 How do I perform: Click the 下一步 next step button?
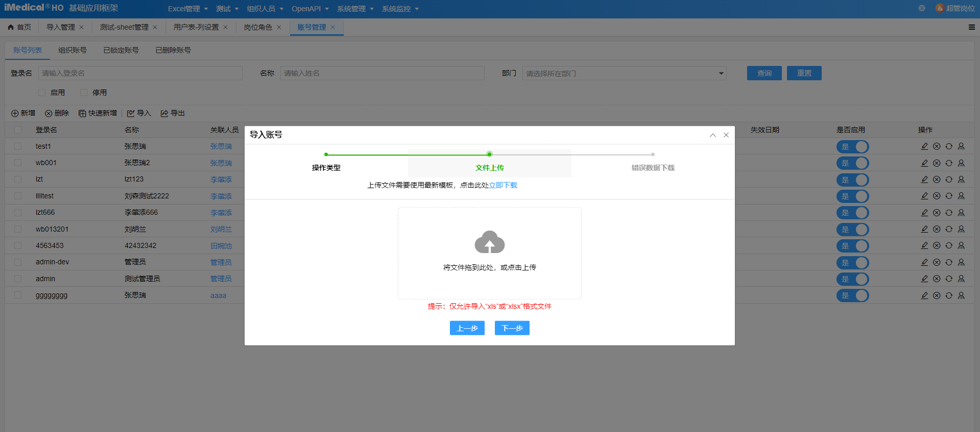pos(512,328)
